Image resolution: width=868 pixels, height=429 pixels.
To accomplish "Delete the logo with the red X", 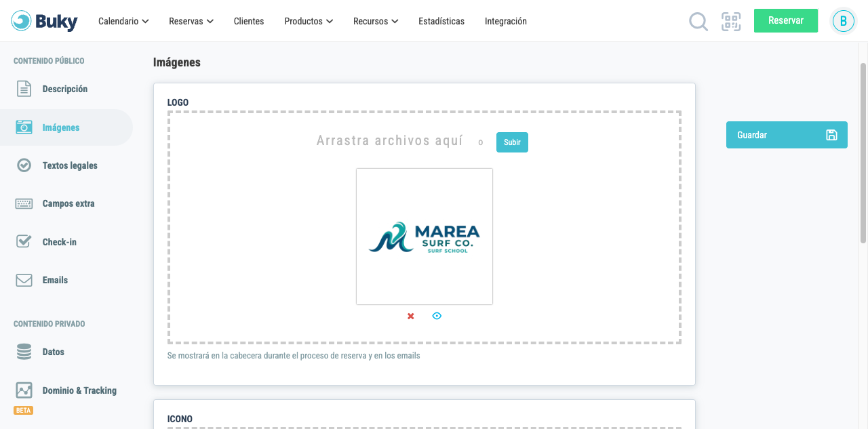I will pos(410,316).
